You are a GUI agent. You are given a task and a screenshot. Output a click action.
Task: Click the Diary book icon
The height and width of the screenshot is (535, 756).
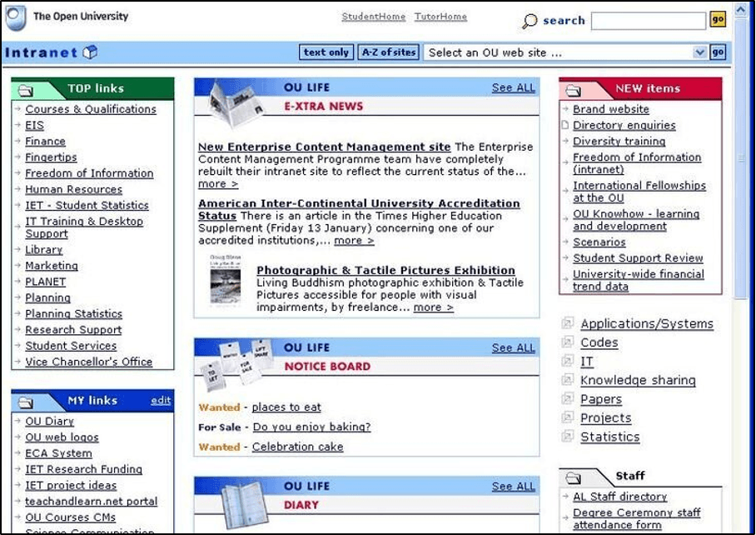click(x=242, y=503)
